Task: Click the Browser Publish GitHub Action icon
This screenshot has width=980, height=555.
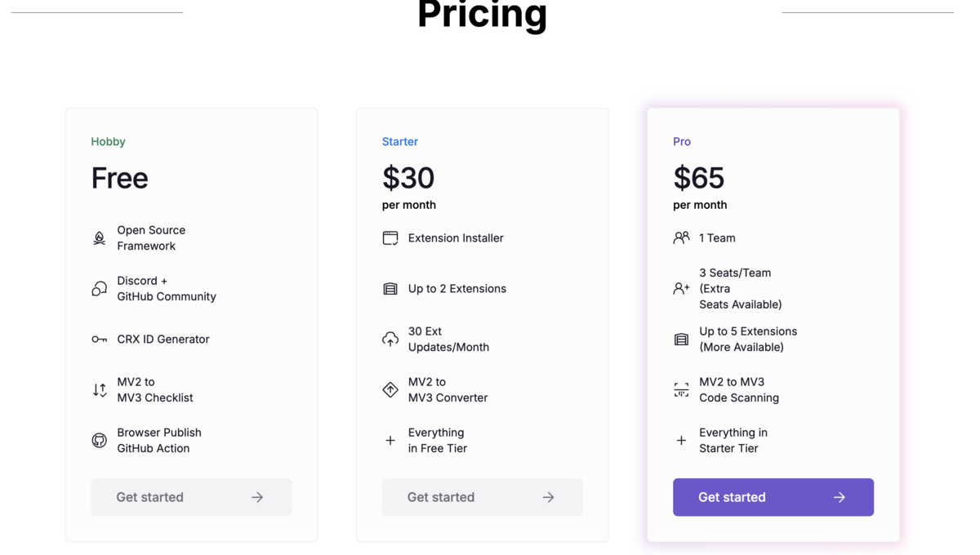Action: pos(99,441)
